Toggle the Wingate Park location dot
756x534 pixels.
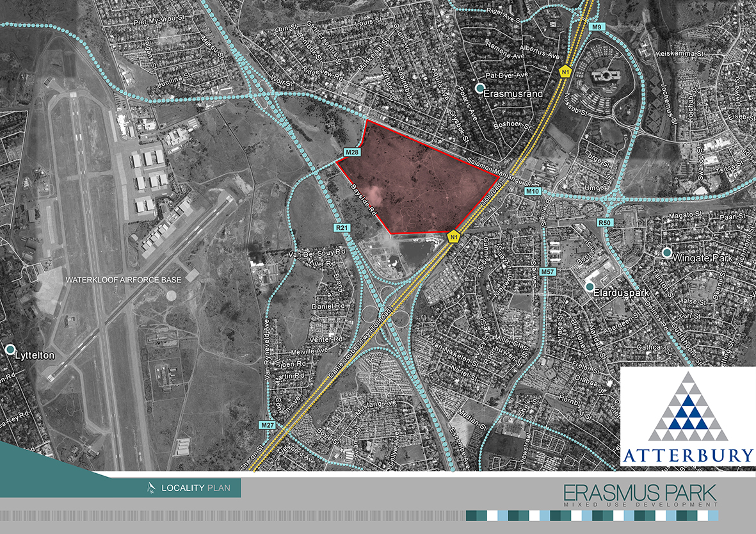[666, 255]
